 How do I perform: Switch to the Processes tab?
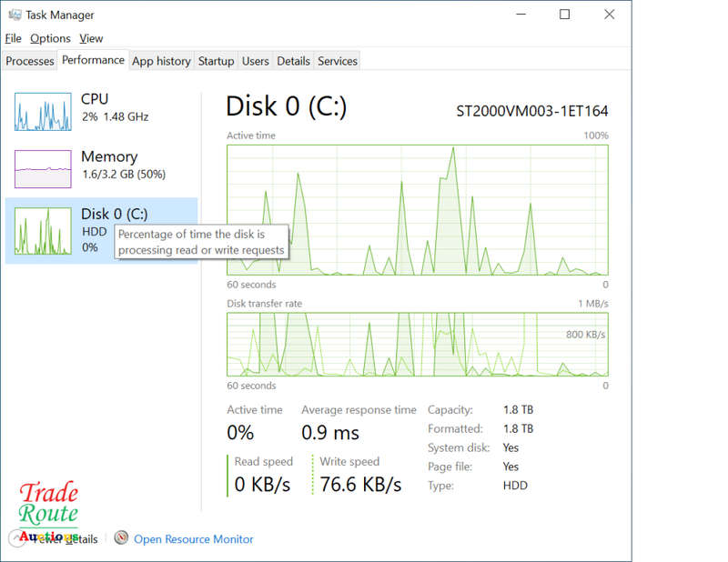pos(30,61)
